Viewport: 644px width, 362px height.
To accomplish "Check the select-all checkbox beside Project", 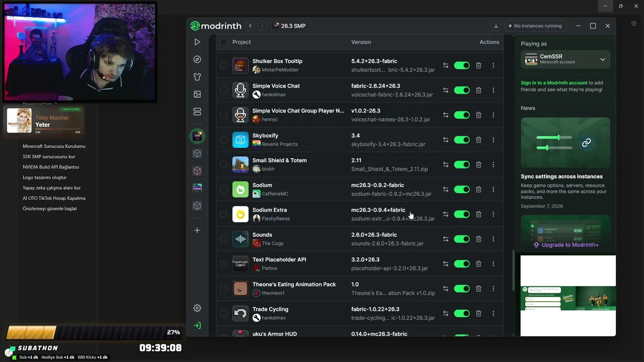I will [224, 42].
